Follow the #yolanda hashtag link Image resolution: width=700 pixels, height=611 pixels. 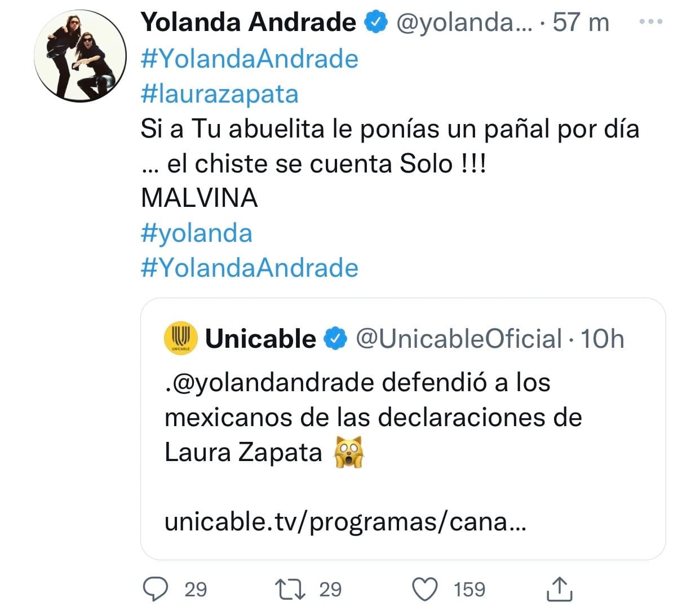(197, 232)
